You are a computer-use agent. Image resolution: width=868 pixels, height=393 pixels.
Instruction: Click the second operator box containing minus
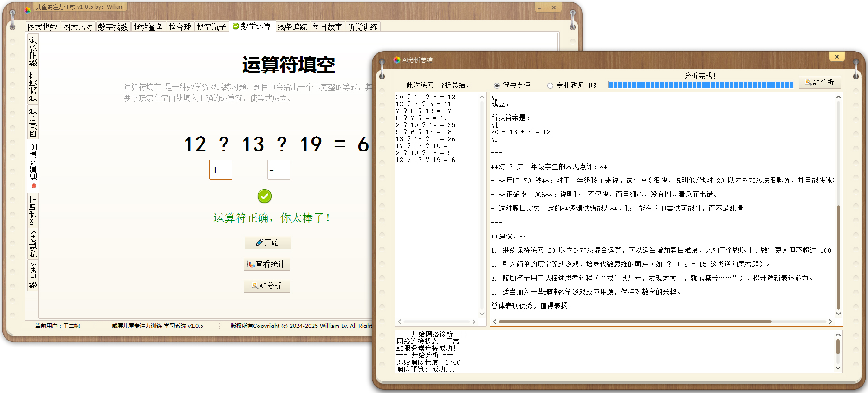tap(279, 170)
